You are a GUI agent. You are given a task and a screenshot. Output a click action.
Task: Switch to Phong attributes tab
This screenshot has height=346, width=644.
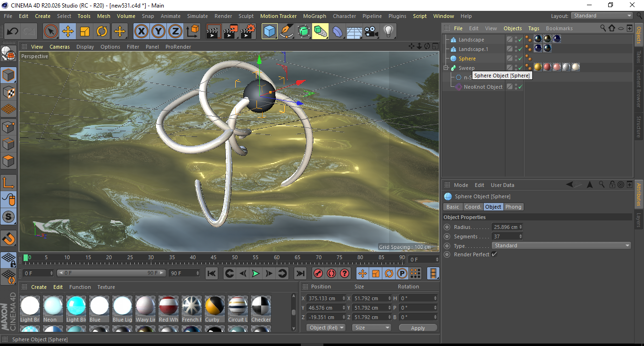(x=513, y=207)
